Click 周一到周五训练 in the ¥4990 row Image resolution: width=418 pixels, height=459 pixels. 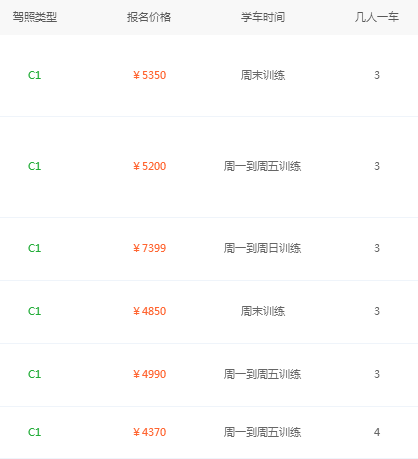262,374
